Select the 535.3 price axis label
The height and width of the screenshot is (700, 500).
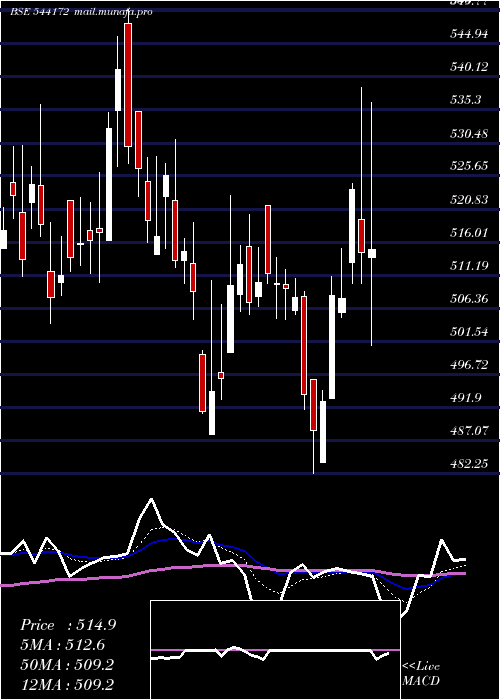tap(466, 100)
